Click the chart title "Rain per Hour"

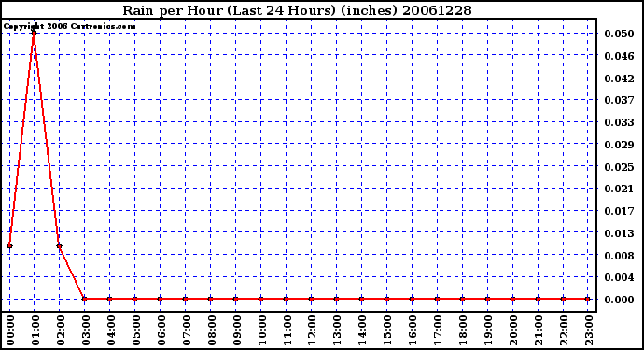tap(297, 10)
